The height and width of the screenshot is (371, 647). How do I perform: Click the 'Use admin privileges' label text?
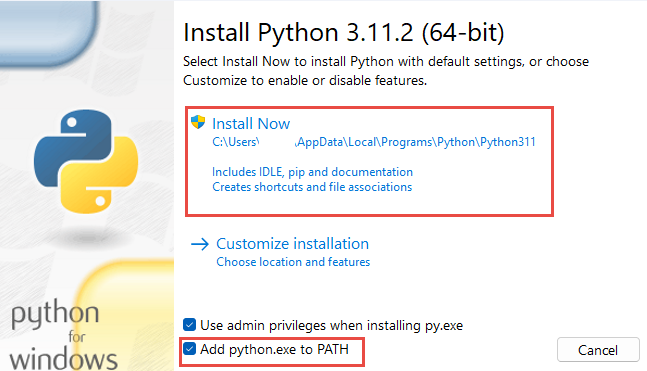coord(331,326)
